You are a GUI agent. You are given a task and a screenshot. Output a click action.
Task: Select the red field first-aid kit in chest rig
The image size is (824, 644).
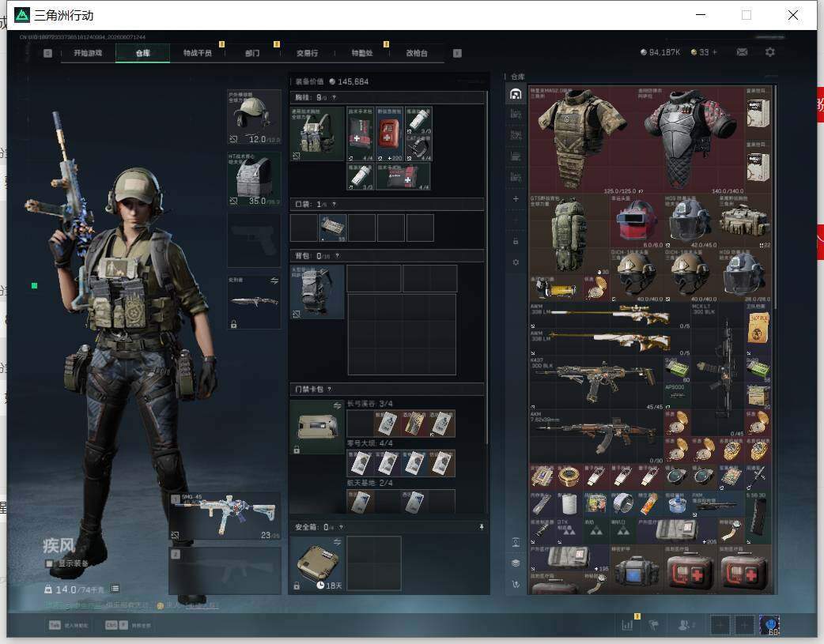tap(389, 134)
